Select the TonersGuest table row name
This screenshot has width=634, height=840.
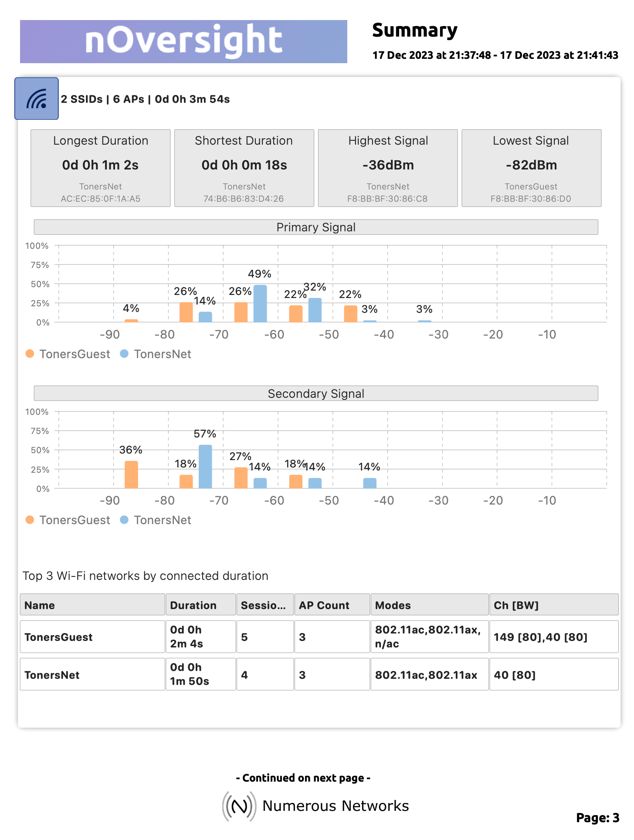pyautogui.click(x=59, y=637)
